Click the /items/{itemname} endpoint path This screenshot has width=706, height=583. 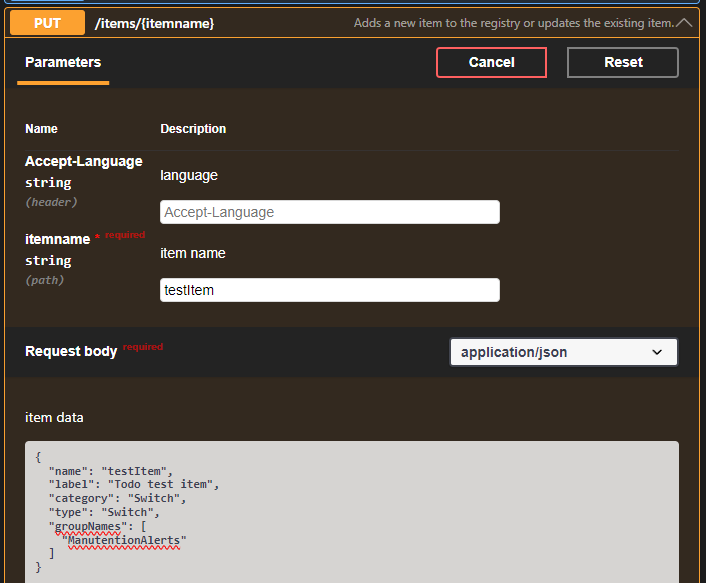pos(154,22)
